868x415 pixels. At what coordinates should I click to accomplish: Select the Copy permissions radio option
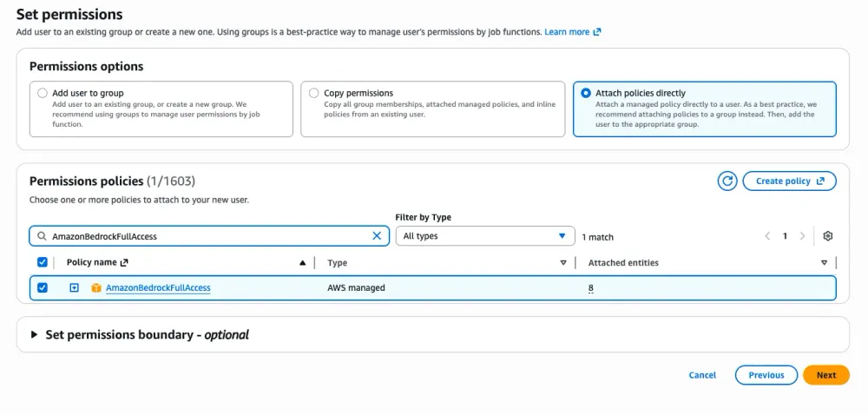click(313, 93)
